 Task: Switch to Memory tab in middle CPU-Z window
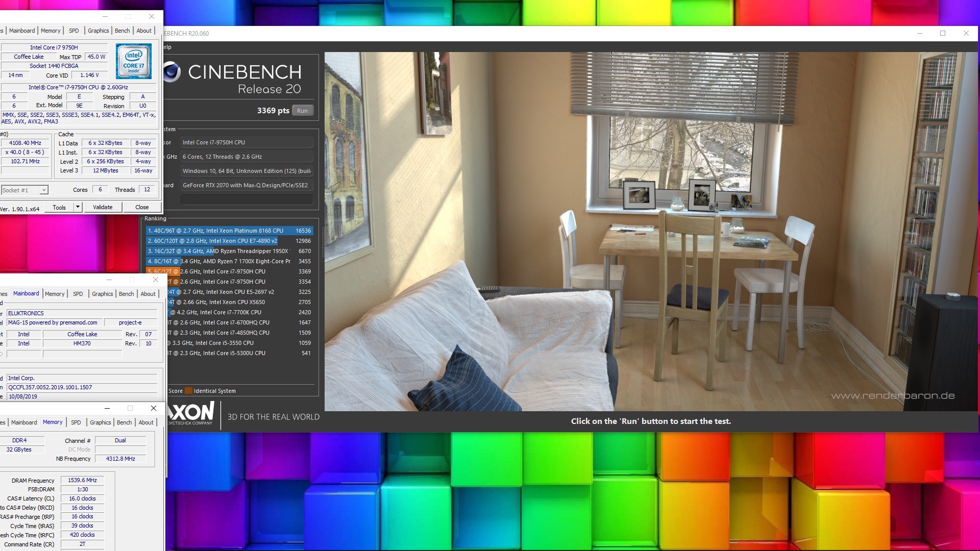click(x=55, y=294)
